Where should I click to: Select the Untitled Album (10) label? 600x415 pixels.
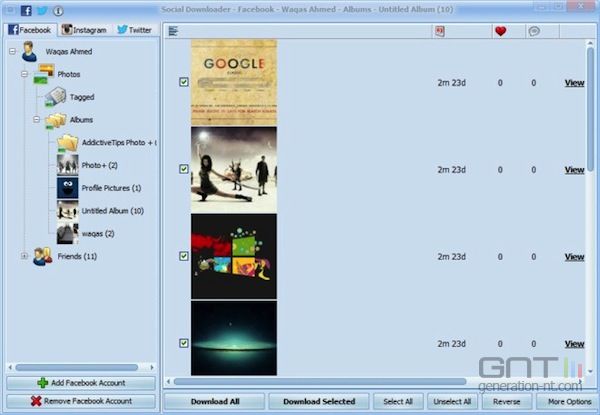click(x=113, y=211)
